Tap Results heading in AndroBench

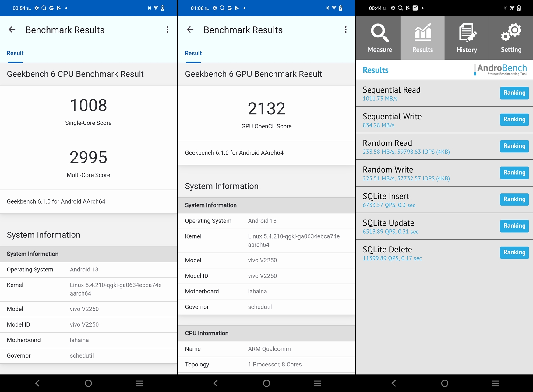[x=376, y=70]
